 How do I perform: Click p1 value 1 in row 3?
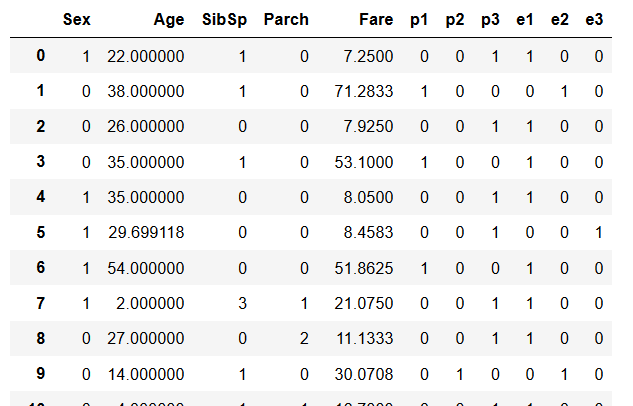point(424,162)
